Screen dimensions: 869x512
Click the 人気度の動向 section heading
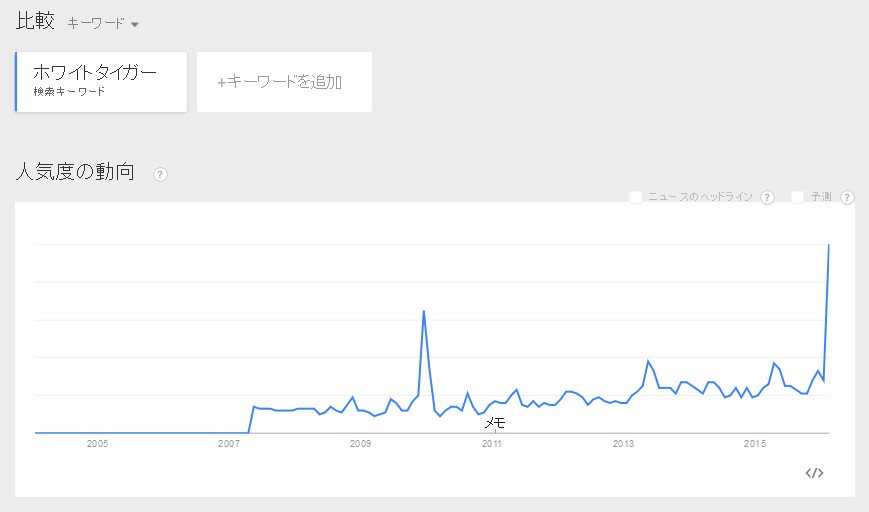75,172
